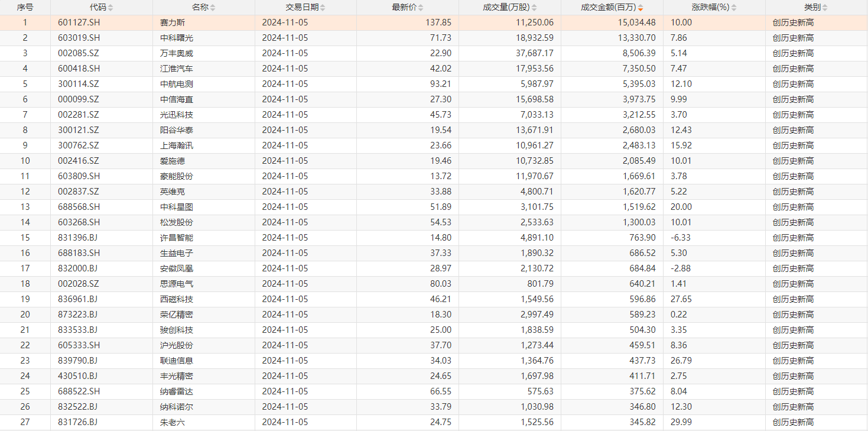Click the sort arrows beside 交易日期 header
Viewport: 868px width, 431px height.
point(323,8)
